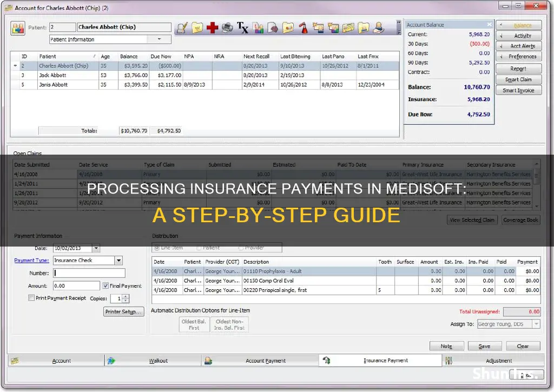Screen dimensions: 554x392
Task: Click the edit patient pencil icon in toolbar
Action: coord(182,28)
